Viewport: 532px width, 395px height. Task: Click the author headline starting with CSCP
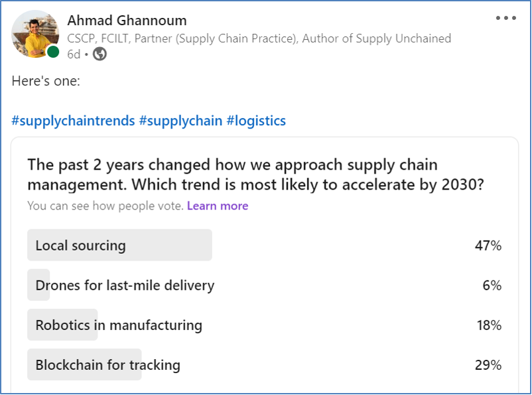point(259,38)
